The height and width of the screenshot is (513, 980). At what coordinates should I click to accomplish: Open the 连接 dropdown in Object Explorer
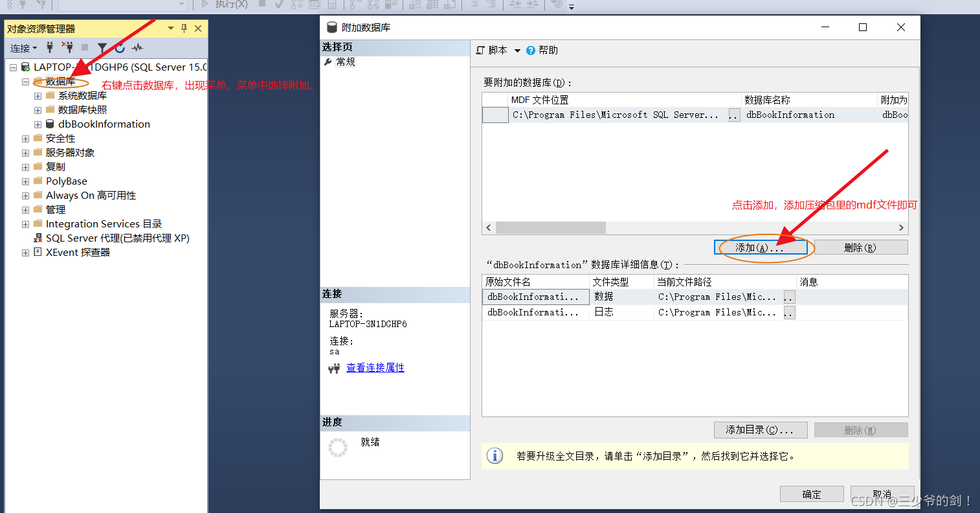23,48
